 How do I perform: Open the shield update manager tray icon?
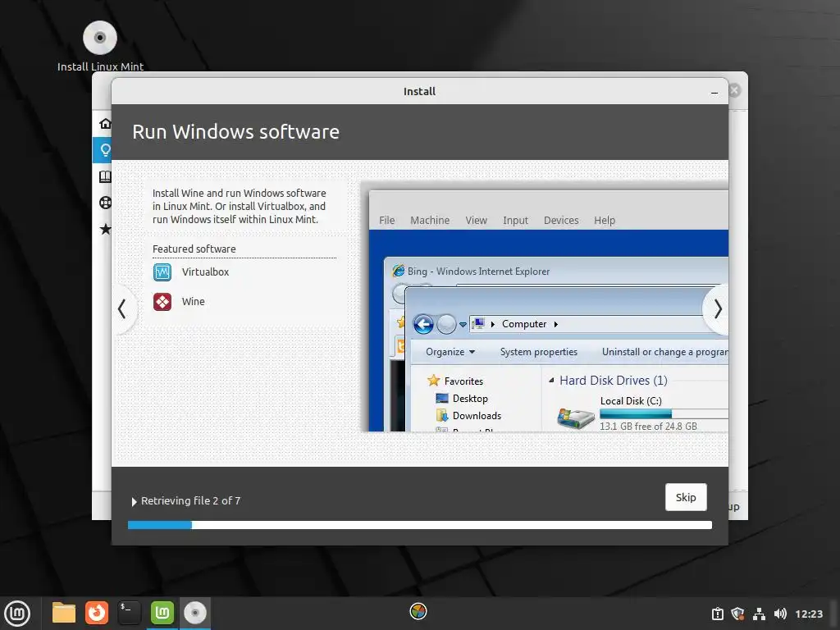click(x=737, y=614)
